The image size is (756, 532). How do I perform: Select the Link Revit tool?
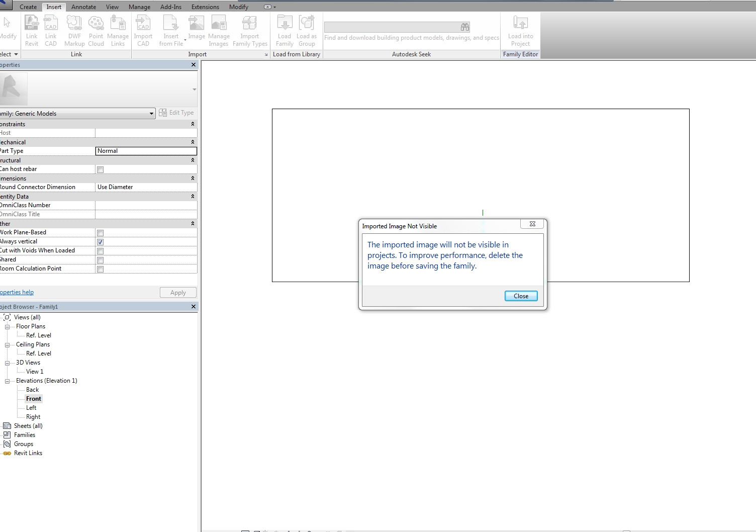[x=31, y=29]
